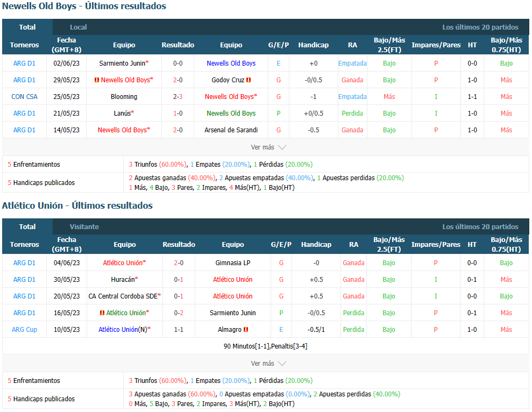Click '5 Handicaps publicados' in the Atlético Unión summary

click(41, 399)
